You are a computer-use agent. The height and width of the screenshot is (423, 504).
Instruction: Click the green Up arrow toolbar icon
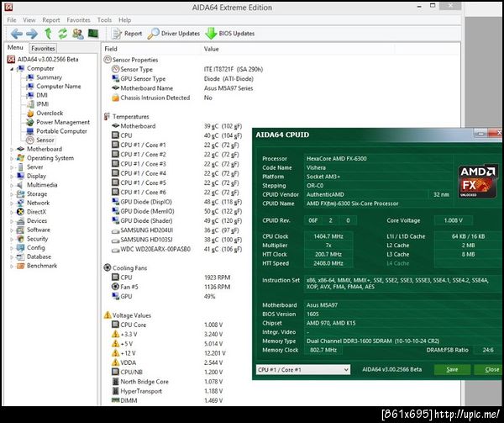(x=47, y=34)
